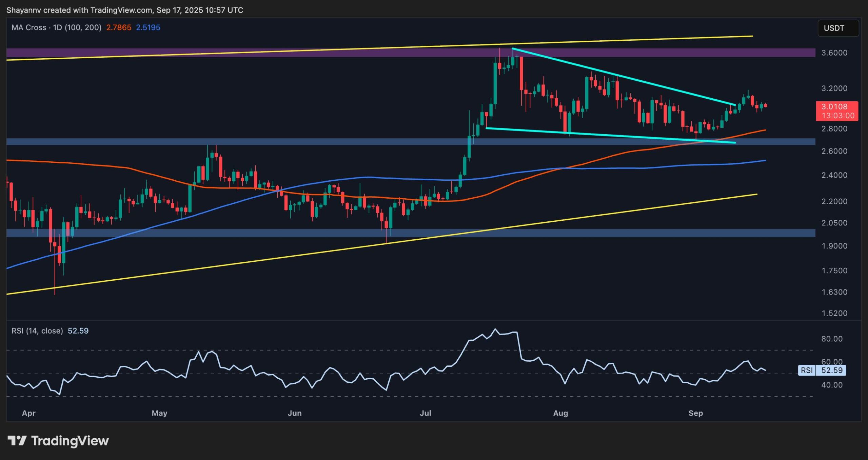The image size is (868, 460).
Task: Click the Sep label on time axis
Action: tap(695, 413)
